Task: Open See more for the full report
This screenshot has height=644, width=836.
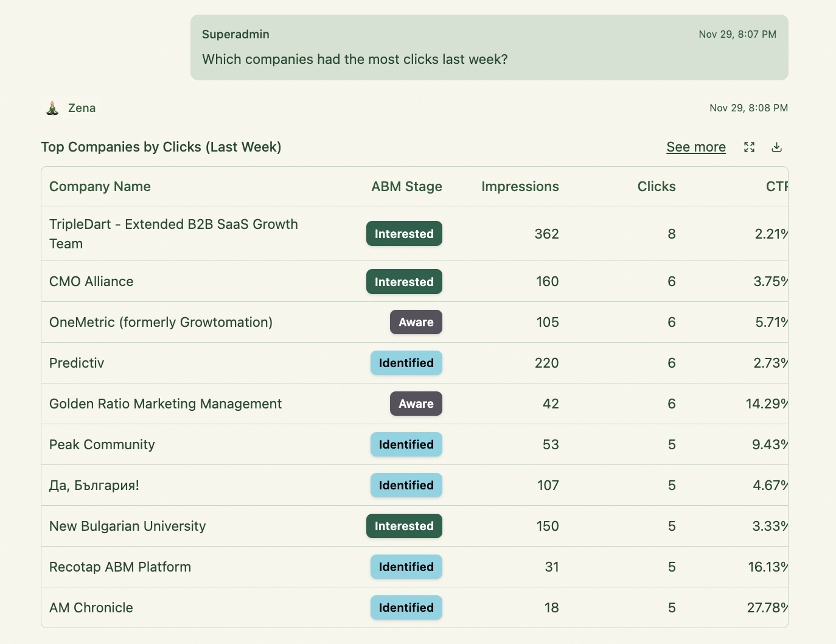Action: (696, 147)
